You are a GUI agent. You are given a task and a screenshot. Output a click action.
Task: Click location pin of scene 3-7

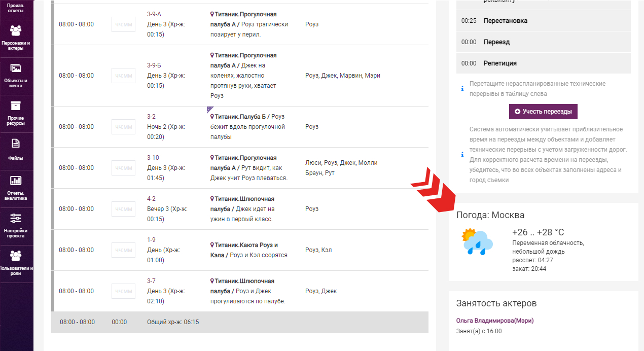[x=212, y=281]
